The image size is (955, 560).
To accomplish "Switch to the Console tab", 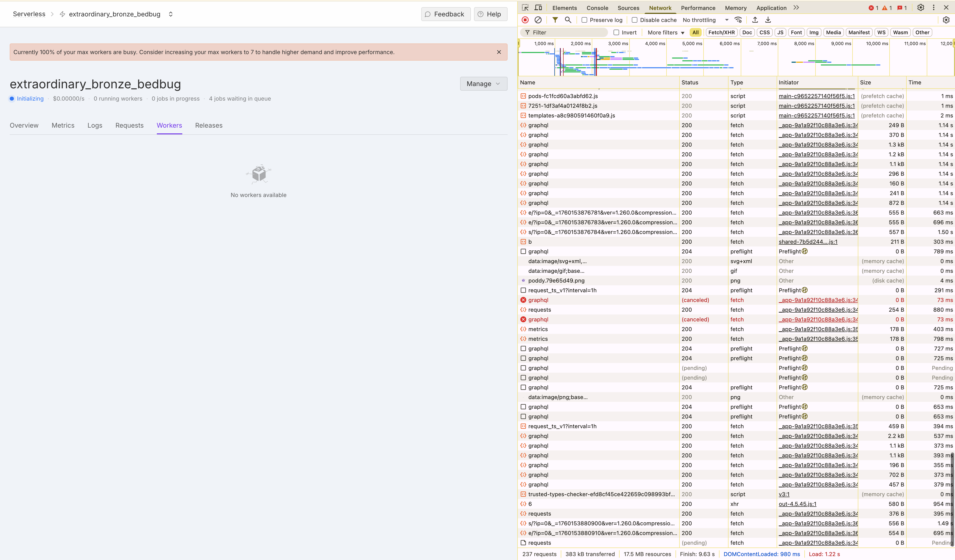I will [x=597, y=8].
